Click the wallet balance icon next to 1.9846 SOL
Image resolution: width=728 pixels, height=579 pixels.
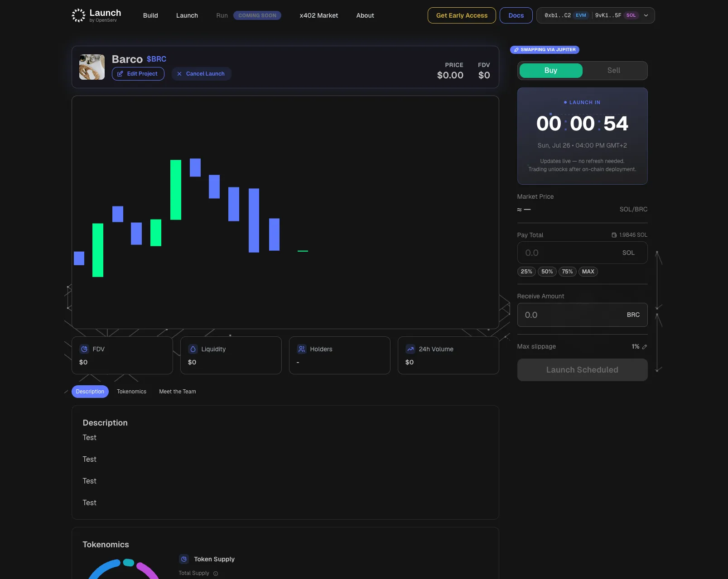click(x=614, y=235)
